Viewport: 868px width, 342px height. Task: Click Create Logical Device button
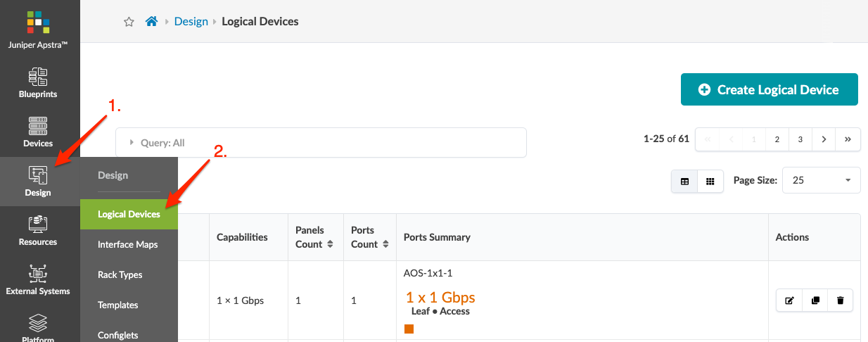769,89
